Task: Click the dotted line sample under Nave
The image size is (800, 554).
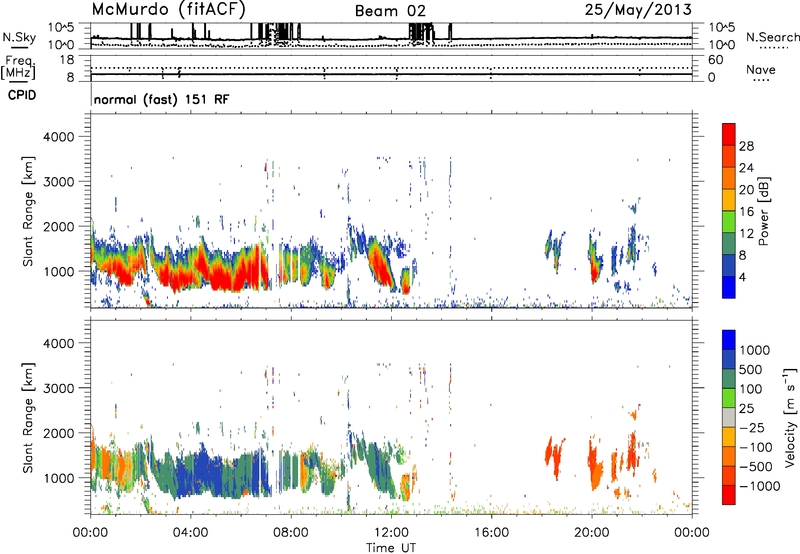Action: pos(761,80)
